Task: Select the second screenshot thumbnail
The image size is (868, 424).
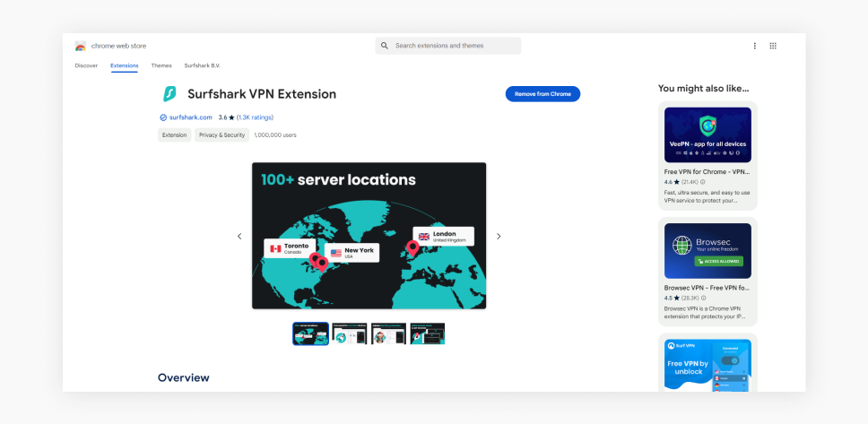Action: point(350,333)
